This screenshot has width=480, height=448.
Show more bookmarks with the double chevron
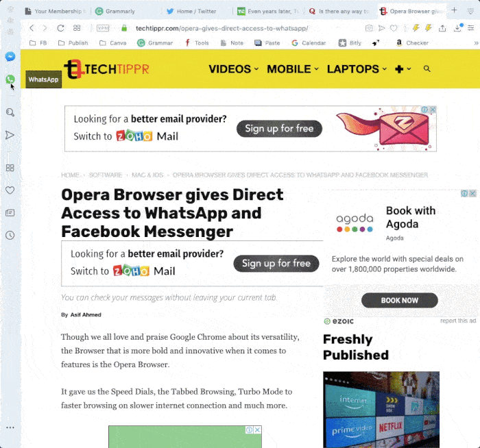tap(476, 43)
